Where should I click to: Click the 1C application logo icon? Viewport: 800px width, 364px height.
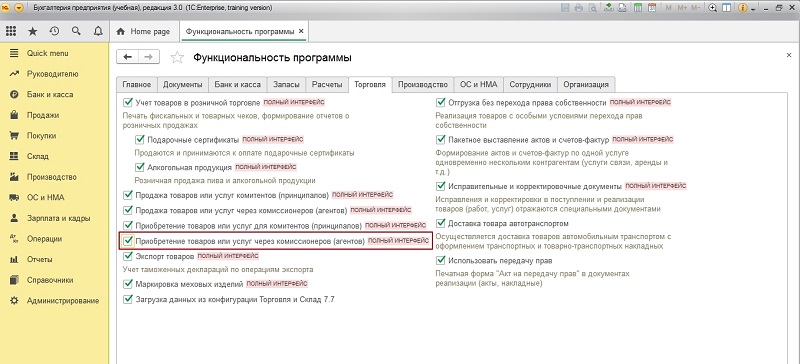tap(6, 8)
